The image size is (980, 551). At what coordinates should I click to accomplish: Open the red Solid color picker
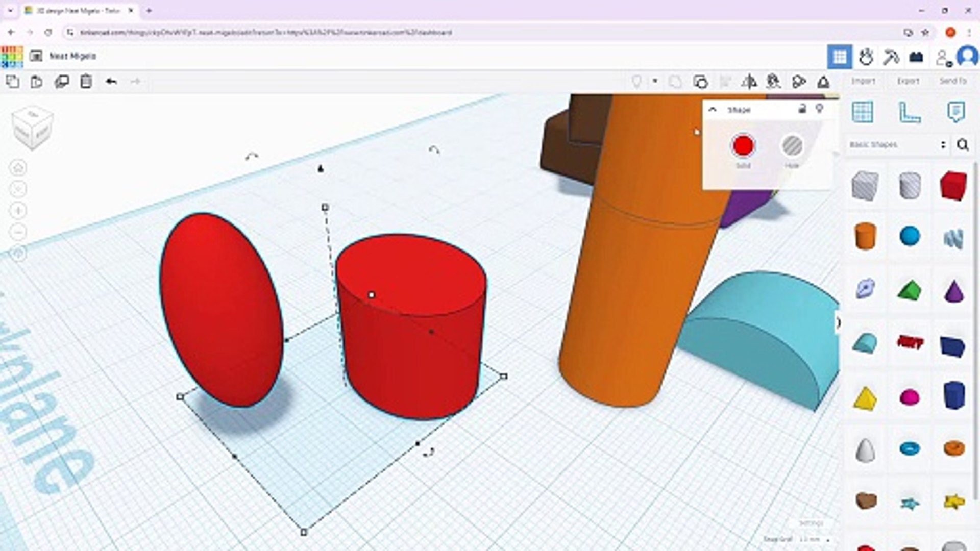(743, 146)
